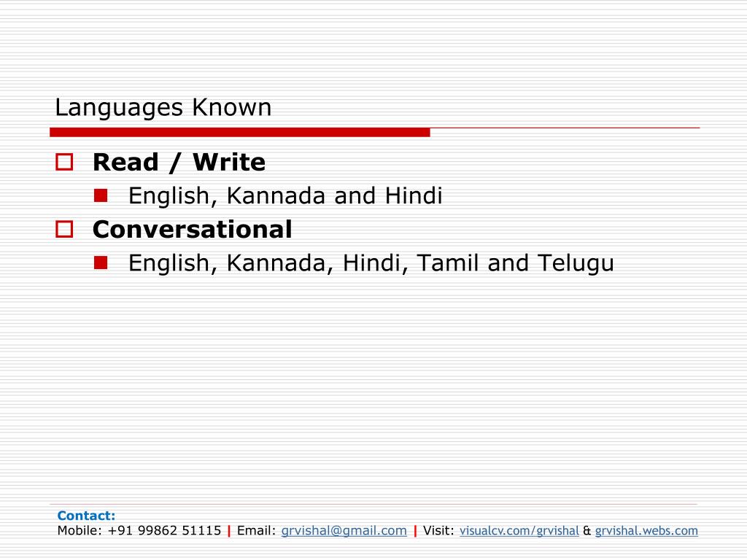The width and height of the screenshot is (747, 560).
Task: Click the 'Visit:' label in footer
Action: [x=438, y=531]
